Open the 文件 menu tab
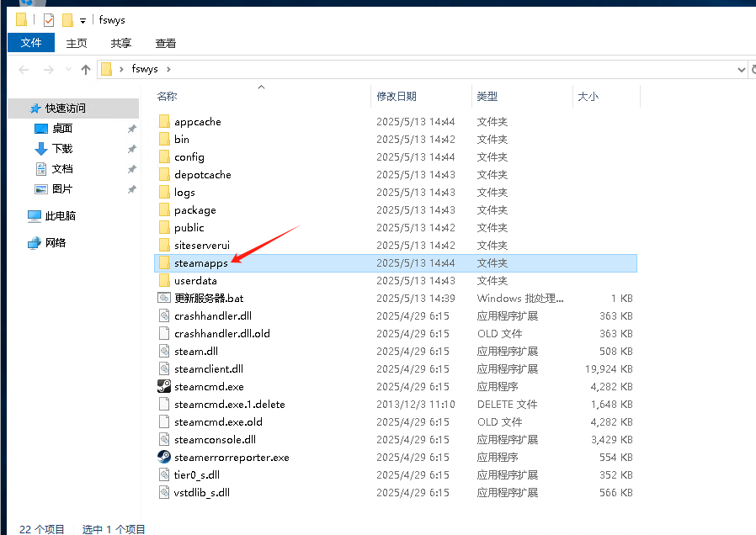Viewport: 756px width, 535px height. [x=31, y=43]
